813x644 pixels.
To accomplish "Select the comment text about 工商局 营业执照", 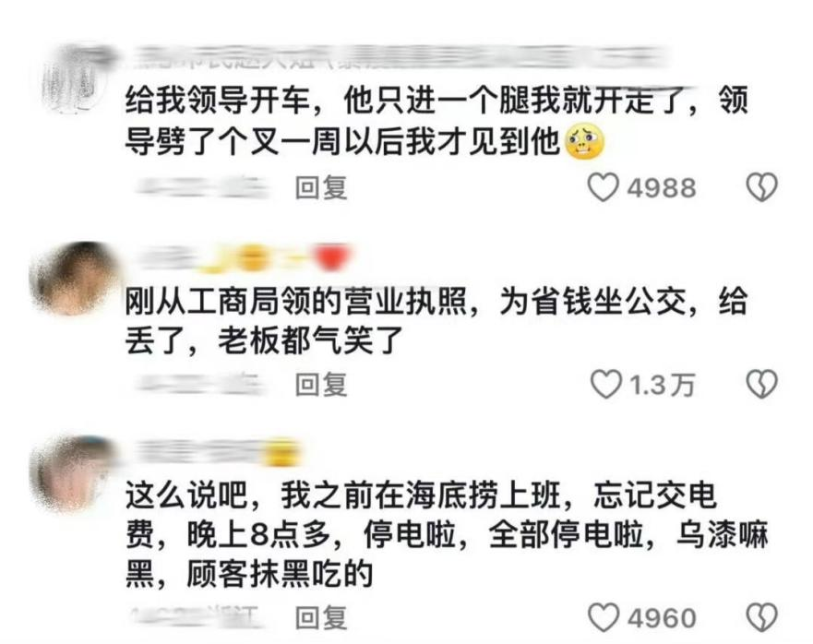I will click(436, 320).
